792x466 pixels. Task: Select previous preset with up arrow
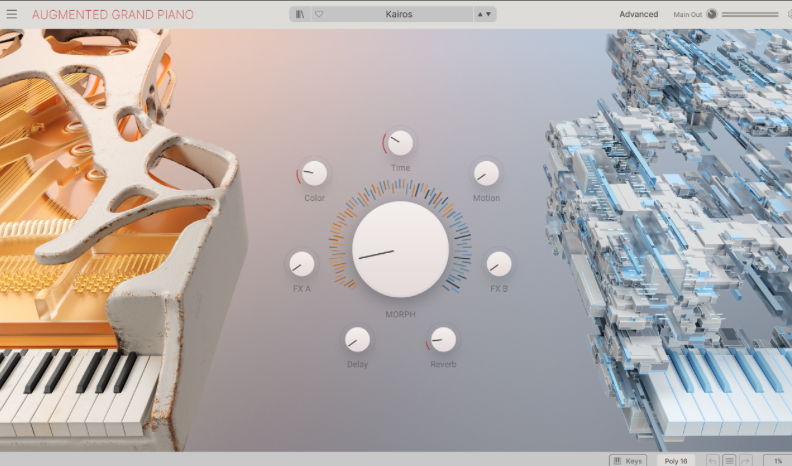[x=480, y=14]
